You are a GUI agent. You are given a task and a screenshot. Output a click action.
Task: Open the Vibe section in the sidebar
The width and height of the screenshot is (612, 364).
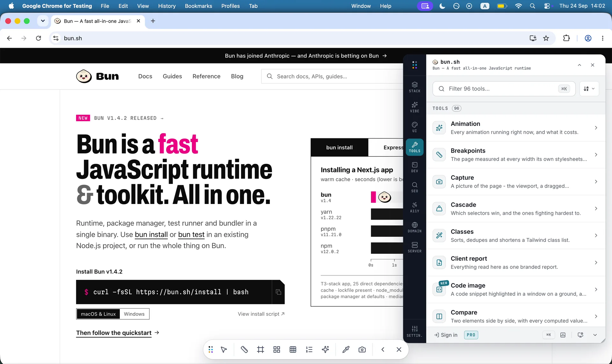pos(414,107)
